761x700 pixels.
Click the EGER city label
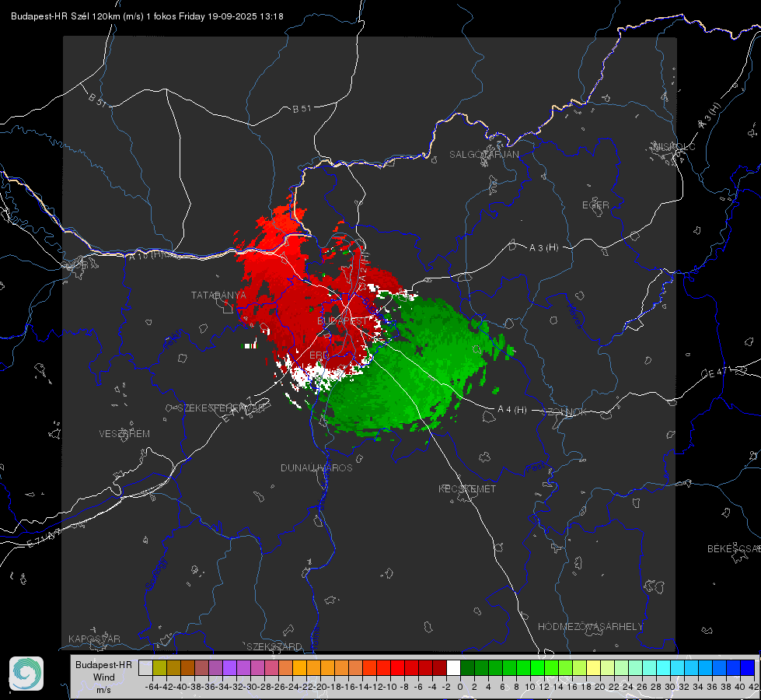click(595, 205)
